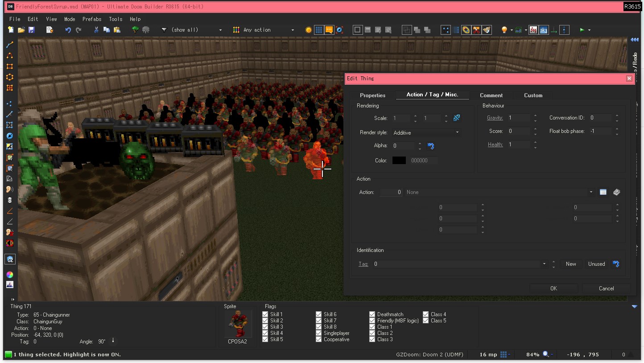Image resolution: width=644 pixels, height=363 pixels.
Task: Click OK to confirm thing edits
Action: click(553, 288)
